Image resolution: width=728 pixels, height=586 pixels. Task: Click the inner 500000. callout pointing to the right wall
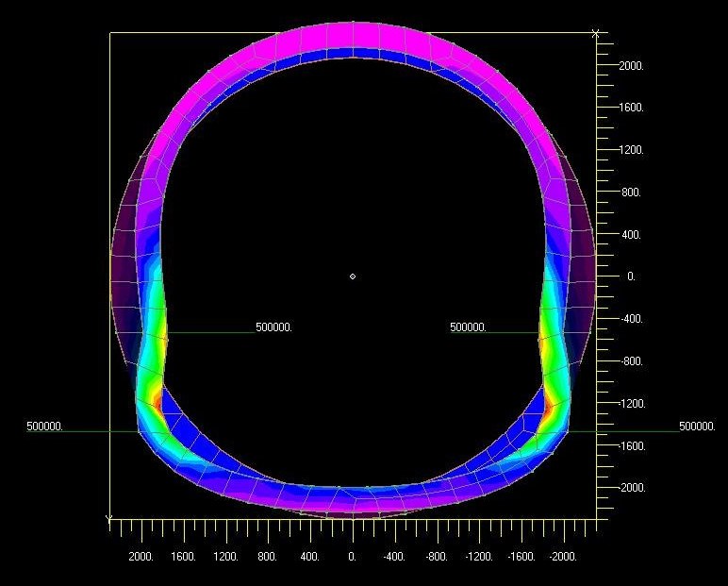click(468, 327)
